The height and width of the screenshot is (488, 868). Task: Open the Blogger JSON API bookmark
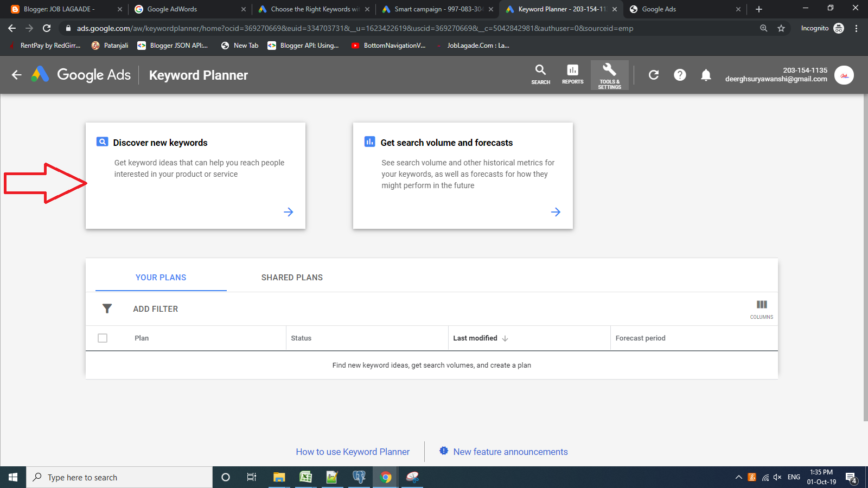[173, 46]
